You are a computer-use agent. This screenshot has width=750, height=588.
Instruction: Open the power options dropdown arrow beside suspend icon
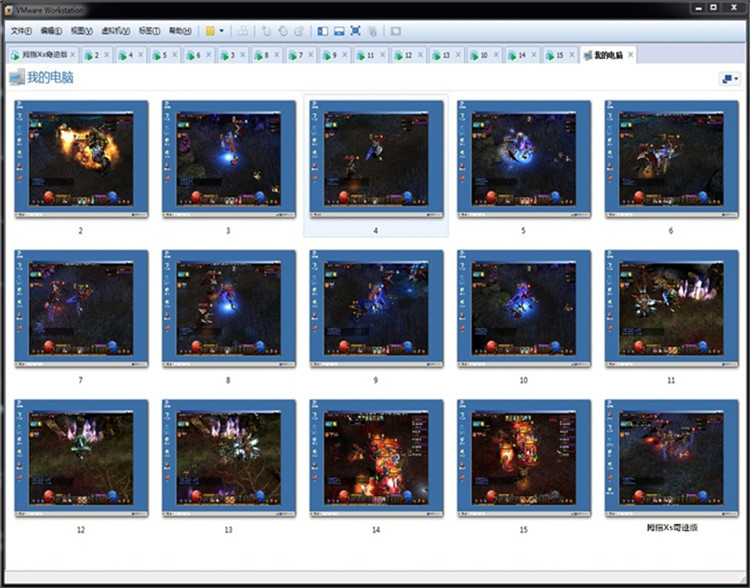click(221, 31)
